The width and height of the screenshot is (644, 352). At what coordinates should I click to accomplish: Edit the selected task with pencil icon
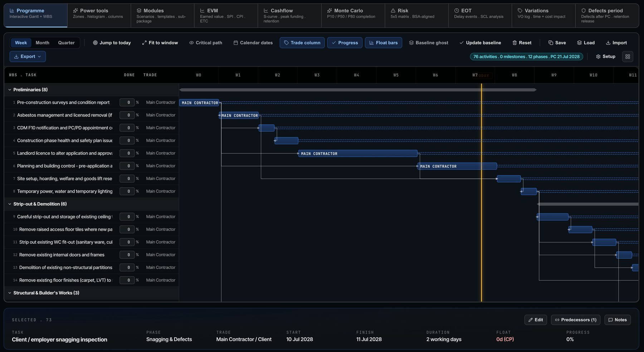click(536, 320)
